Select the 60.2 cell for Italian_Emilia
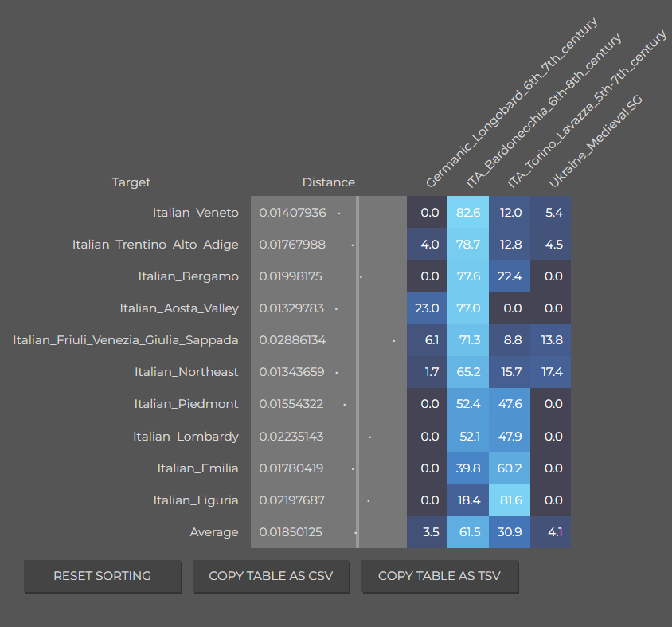The height and width of the screenshot is (627, 672). pos(510,468)
